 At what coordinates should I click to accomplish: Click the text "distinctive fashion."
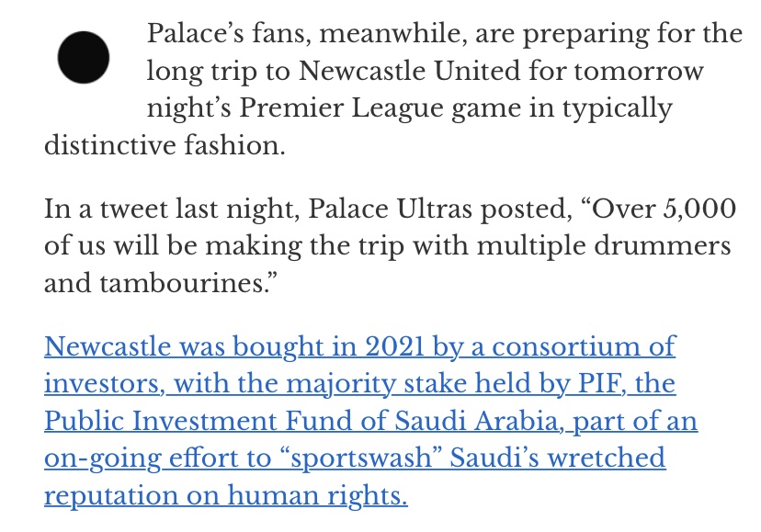tap(165, 145)
